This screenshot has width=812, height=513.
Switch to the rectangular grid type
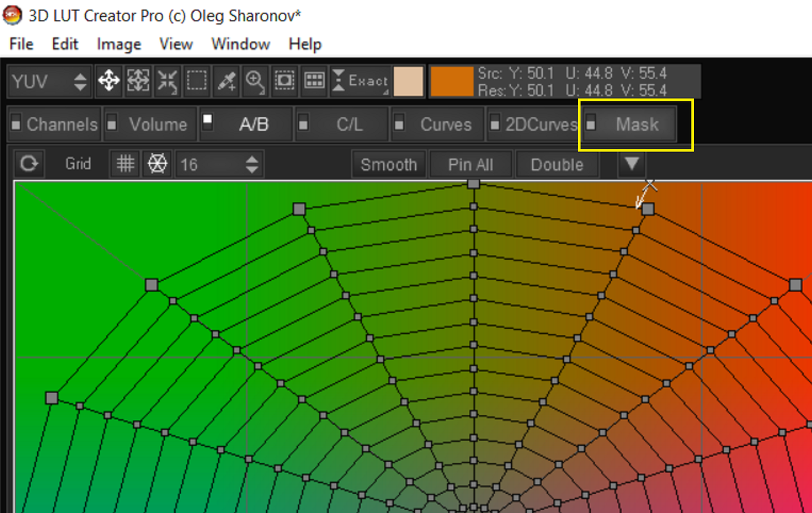(125, 164)
